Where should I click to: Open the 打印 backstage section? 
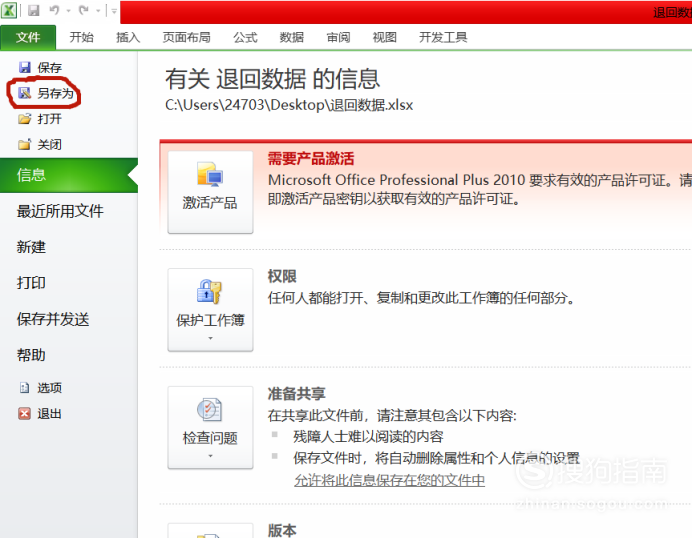[31, 283]
